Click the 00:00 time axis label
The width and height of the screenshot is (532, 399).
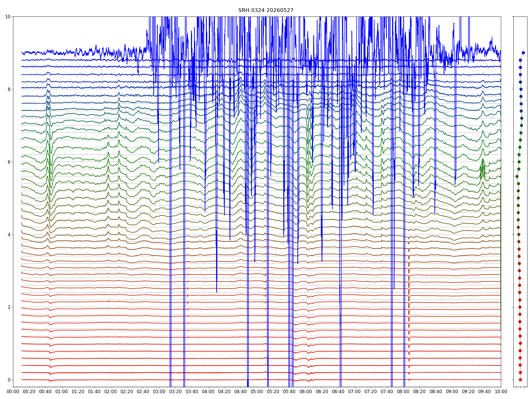13,392
